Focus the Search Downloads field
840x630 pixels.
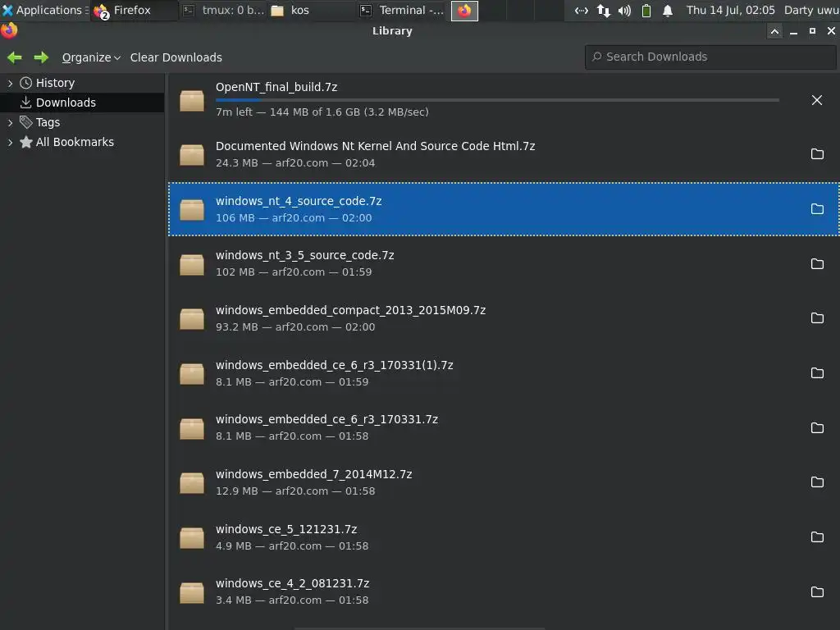coord(710,57)
